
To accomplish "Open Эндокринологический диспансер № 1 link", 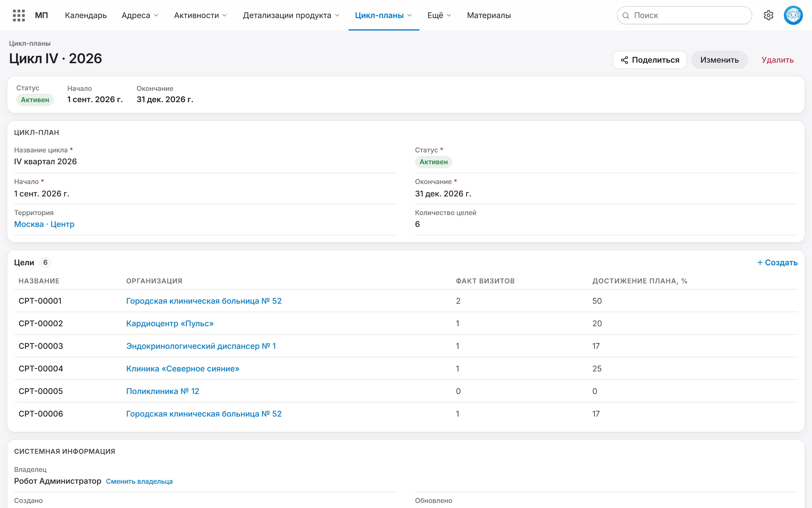I will 201,346.
